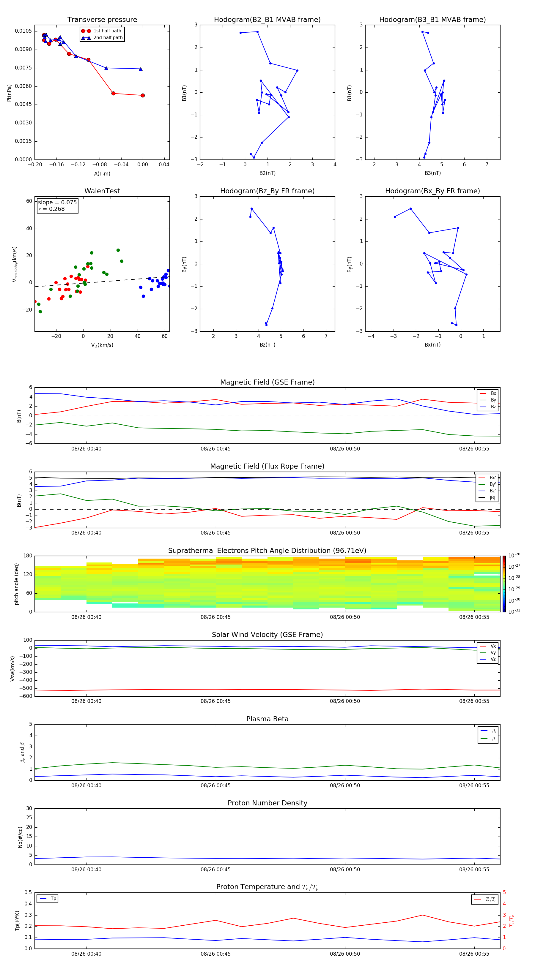
Task: Click 'Bz(nT)' x-axis label
Action: (x=267, y=345)
